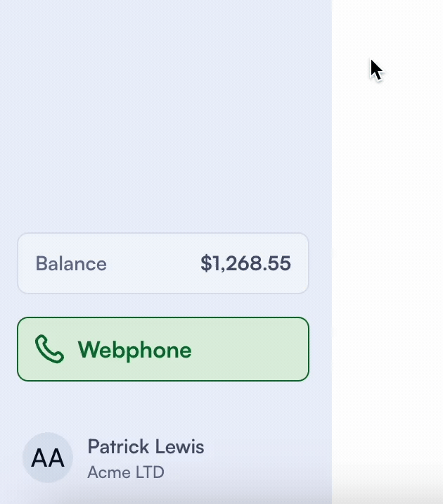443x504 pixels.
Task: Select the Patrick Lewis user name
Action: coord(146,446)
